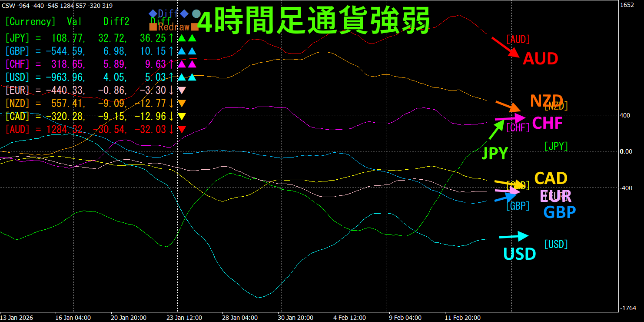
Task: Select [JPY] in the currency table
Action: pos(18,38)
